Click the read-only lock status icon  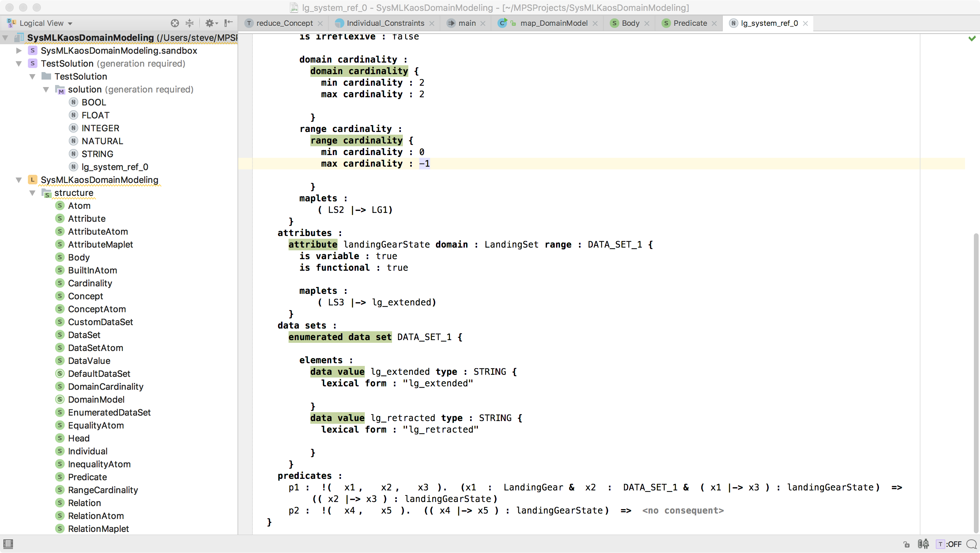pos(906,544)
